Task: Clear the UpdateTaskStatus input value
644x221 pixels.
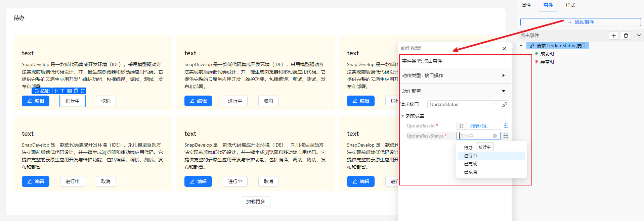Action: (x=495, y=136)
